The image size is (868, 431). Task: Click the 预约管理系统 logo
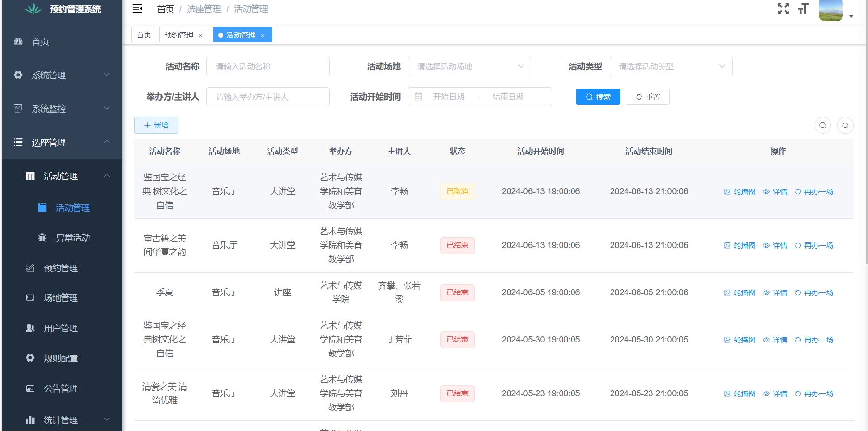(63, 9)
